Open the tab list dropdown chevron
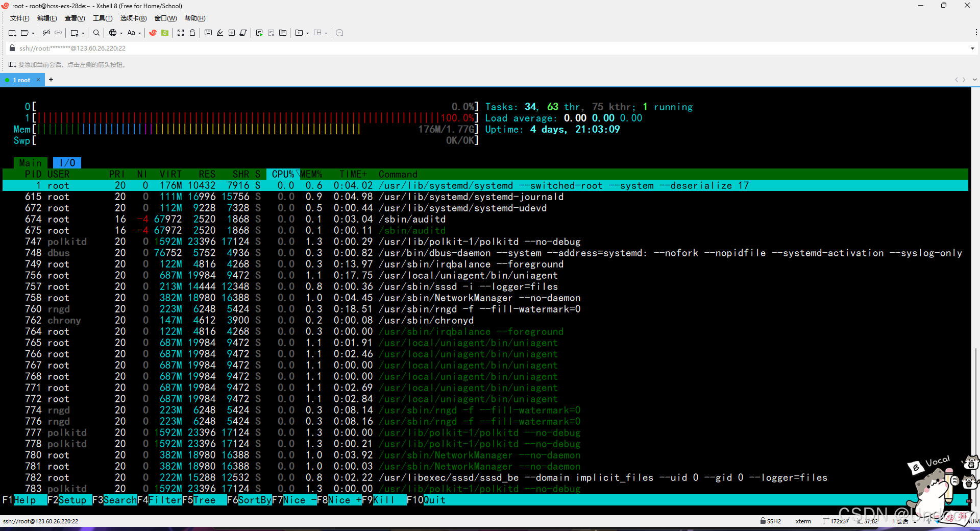Viewport: 980px width, 531px height. (974, 80)
